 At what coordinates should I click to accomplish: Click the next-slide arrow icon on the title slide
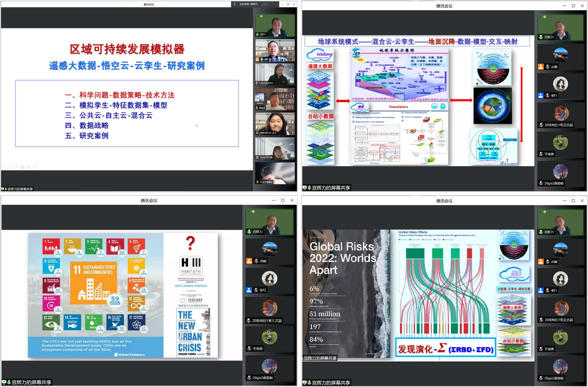pos(10,167)
